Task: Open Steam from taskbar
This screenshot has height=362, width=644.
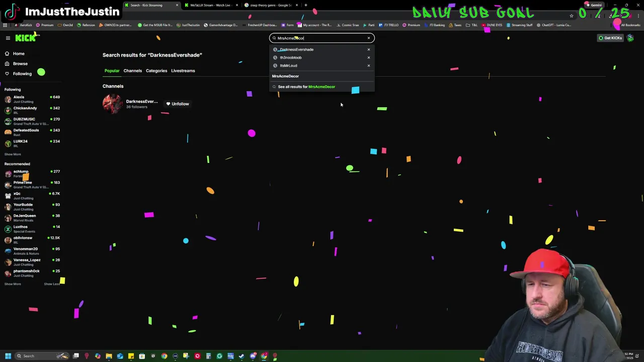Action: point(242,356)
